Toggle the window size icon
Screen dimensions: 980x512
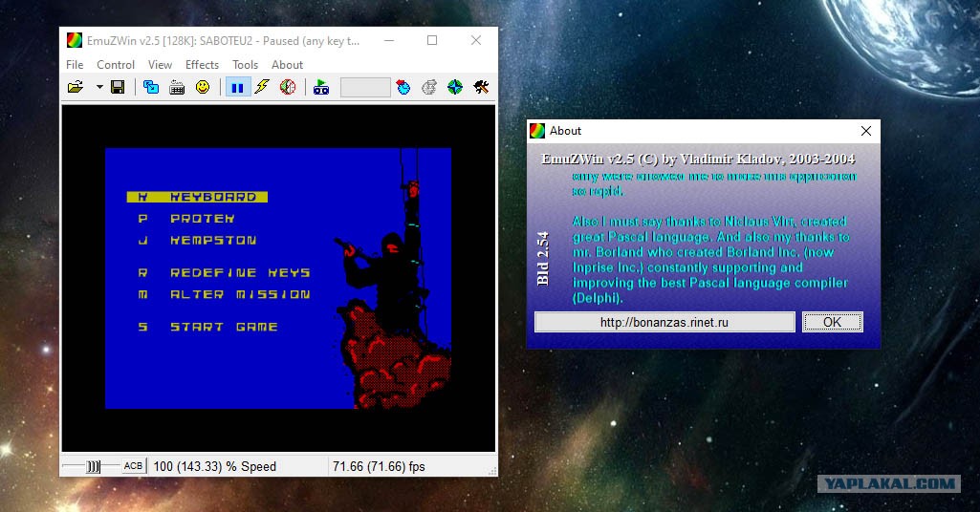pyautogui.click(x=151, y=88)
